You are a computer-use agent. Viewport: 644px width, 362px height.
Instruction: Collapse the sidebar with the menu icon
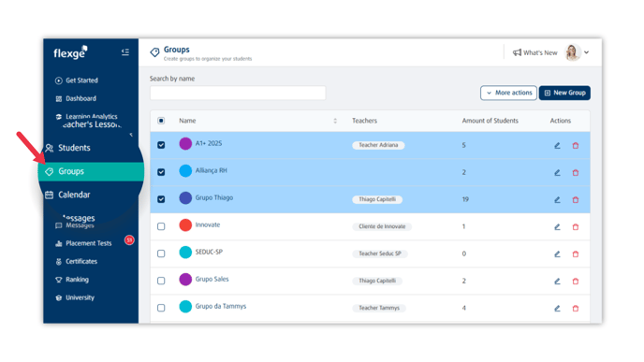(125, 52)
